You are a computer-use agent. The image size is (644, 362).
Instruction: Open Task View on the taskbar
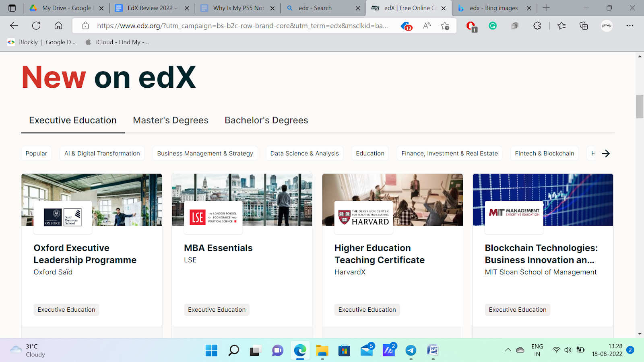pos(255,350)
